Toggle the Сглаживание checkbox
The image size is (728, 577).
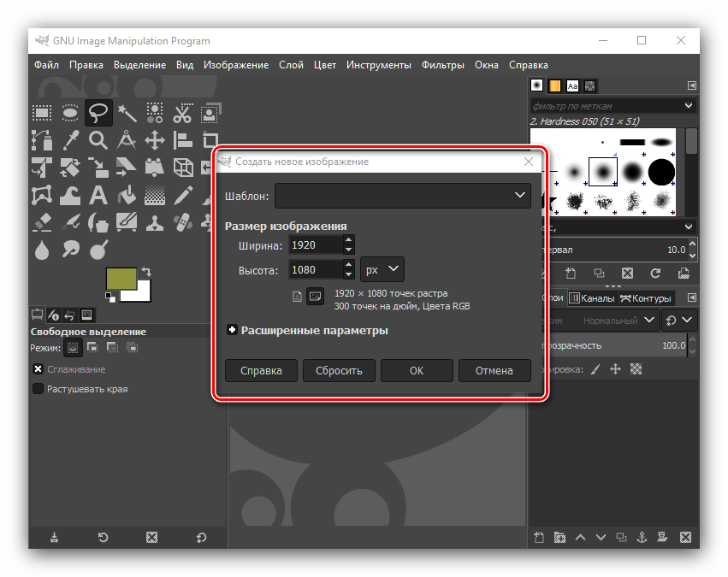click(x=38, y=369)
